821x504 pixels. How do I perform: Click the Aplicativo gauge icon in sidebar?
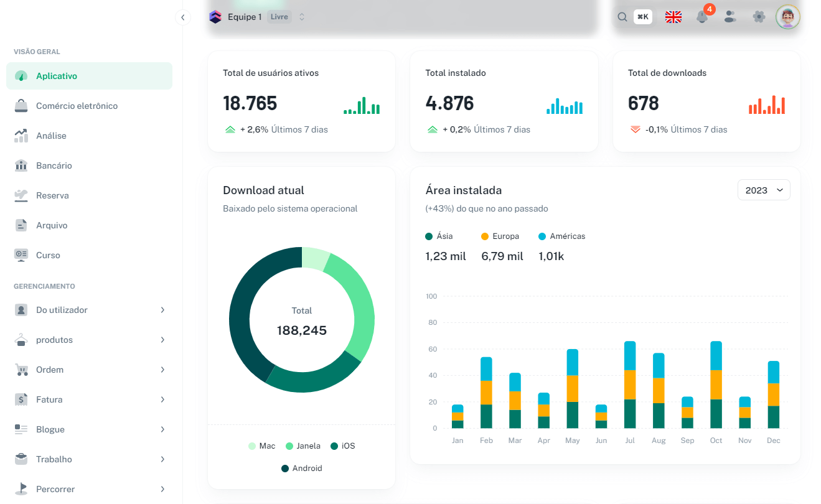click(x=21, y=76)
